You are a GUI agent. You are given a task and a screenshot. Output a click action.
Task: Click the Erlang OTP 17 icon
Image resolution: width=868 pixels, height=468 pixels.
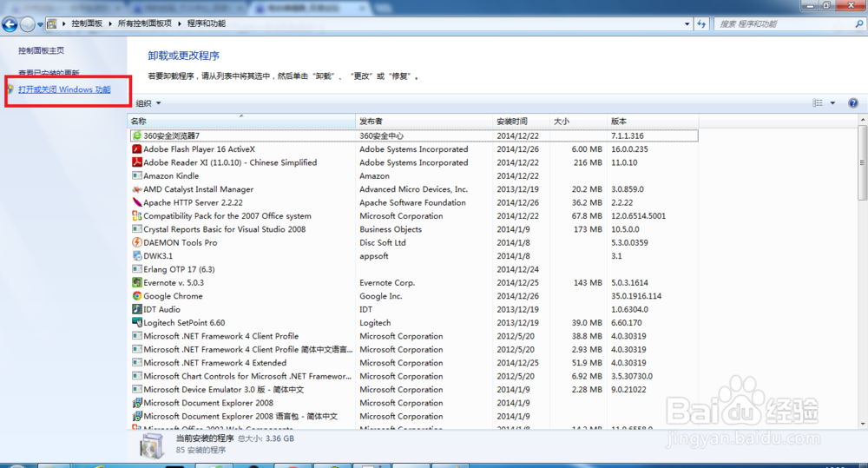137,269
